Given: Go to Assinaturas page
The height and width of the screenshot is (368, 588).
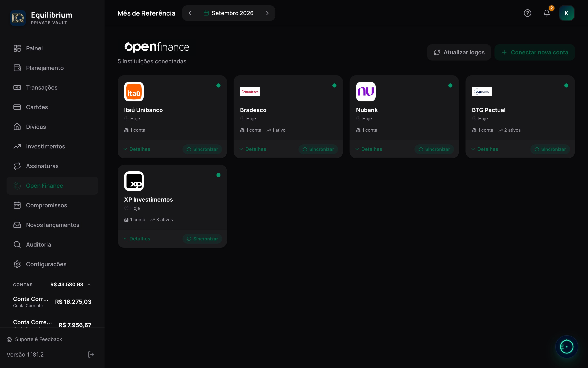Looking at the screenshot, I should pyautogui.click(x=52, y=166).
